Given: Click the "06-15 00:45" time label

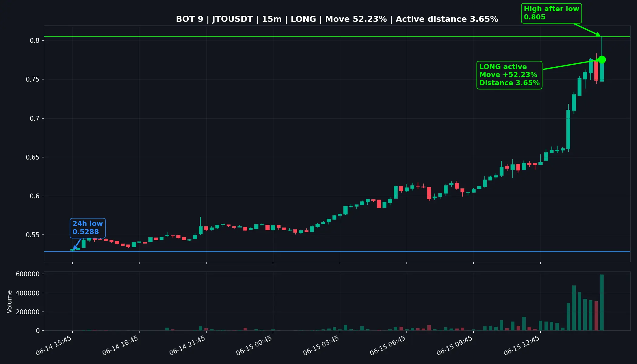Looking at the screenshot, I should [254, 345].
